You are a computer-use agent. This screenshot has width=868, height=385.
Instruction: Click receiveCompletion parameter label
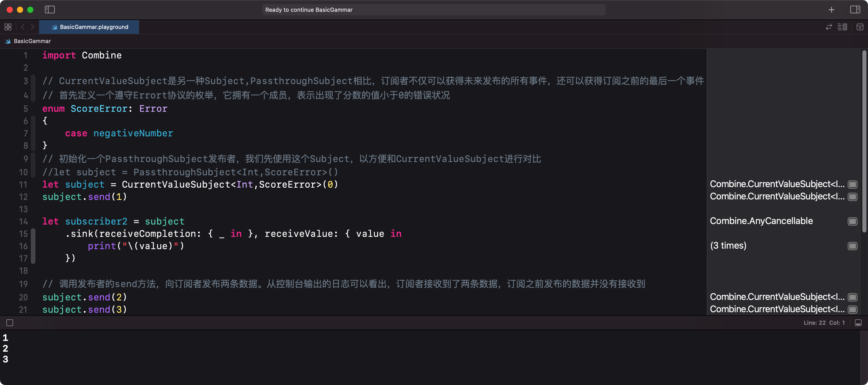pos(147,234)
